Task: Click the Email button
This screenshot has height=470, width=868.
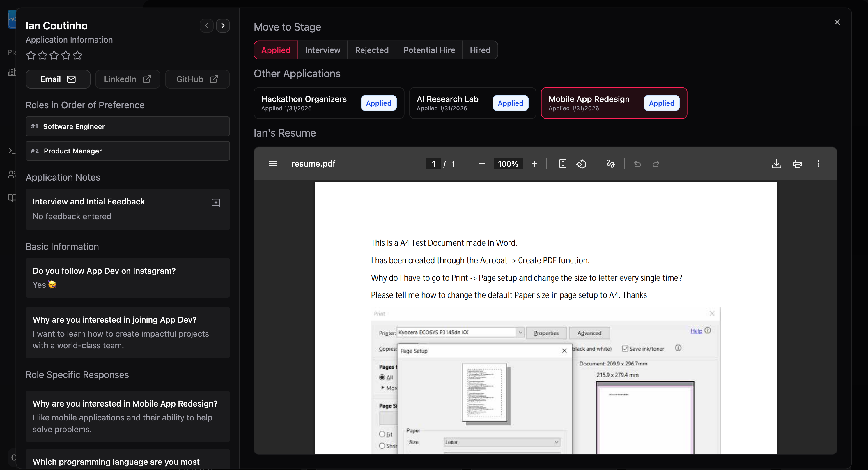Action: click(58, 79)
